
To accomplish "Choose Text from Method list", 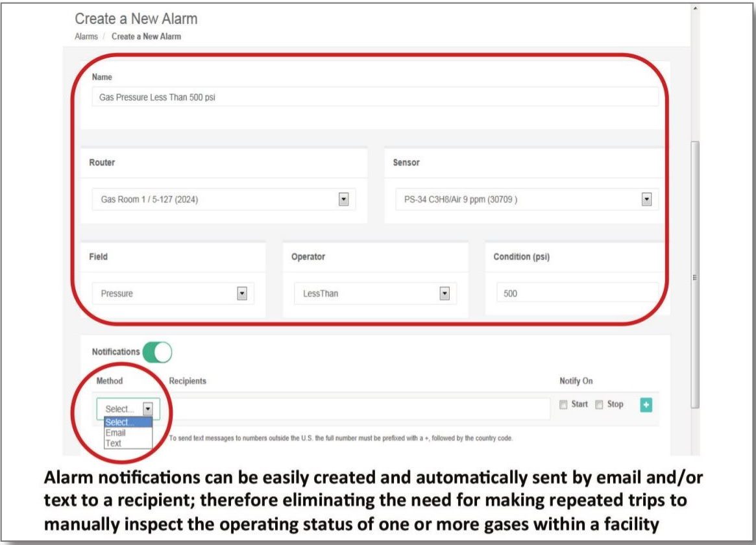I will [114, 443].
